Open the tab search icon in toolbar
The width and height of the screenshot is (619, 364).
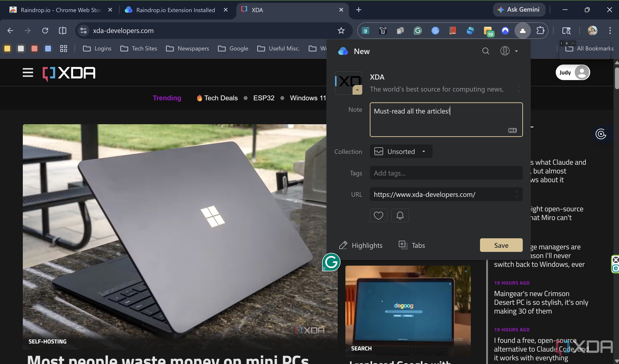[566, 31]
